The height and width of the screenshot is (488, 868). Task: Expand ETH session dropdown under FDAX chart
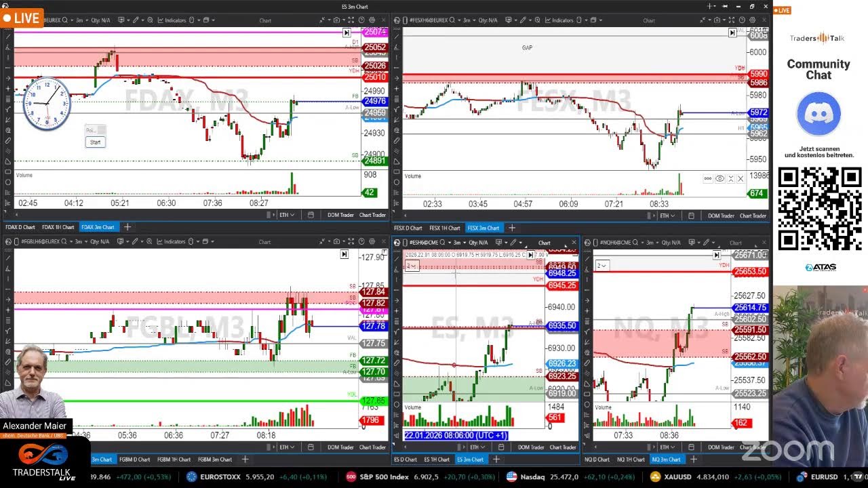(287, 215)
